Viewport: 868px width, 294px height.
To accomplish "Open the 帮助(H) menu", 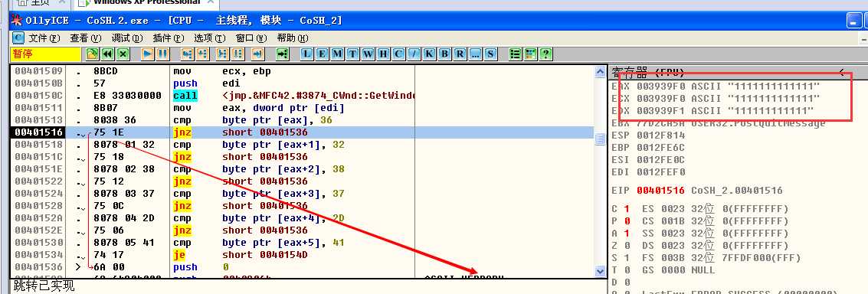I will point(293,38).
